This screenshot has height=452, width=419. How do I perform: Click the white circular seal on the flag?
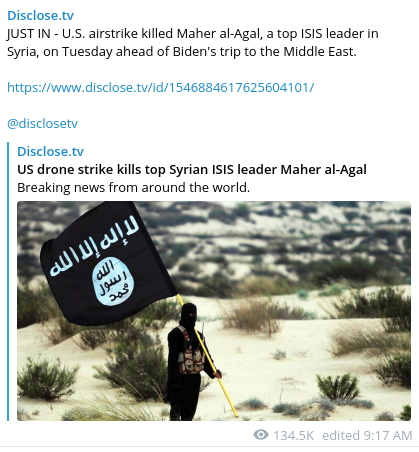click(113, 281)
